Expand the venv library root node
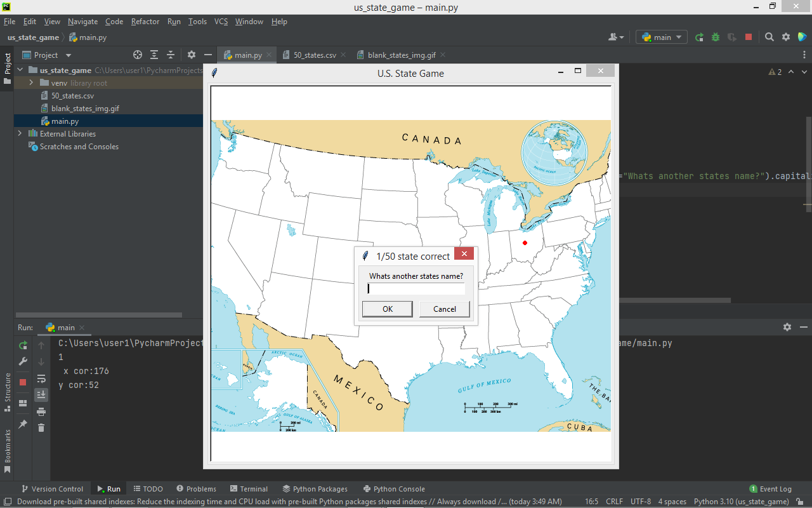The width and height of the screenshot is (812, 508). (30, 83)
